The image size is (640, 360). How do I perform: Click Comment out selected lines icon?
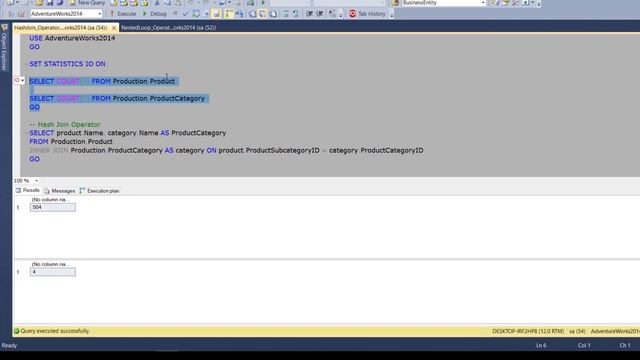tap(286, 13)
